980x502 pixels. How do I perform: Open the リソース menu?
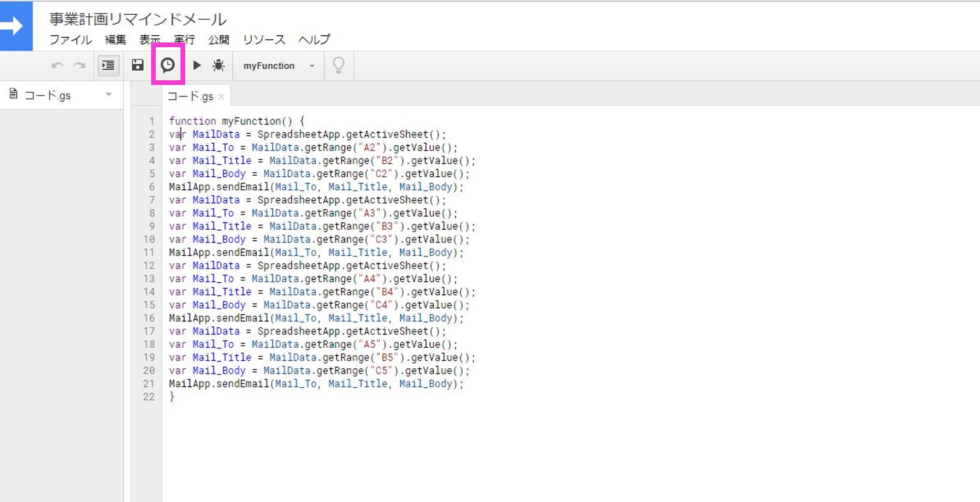[x=264, y=39]
